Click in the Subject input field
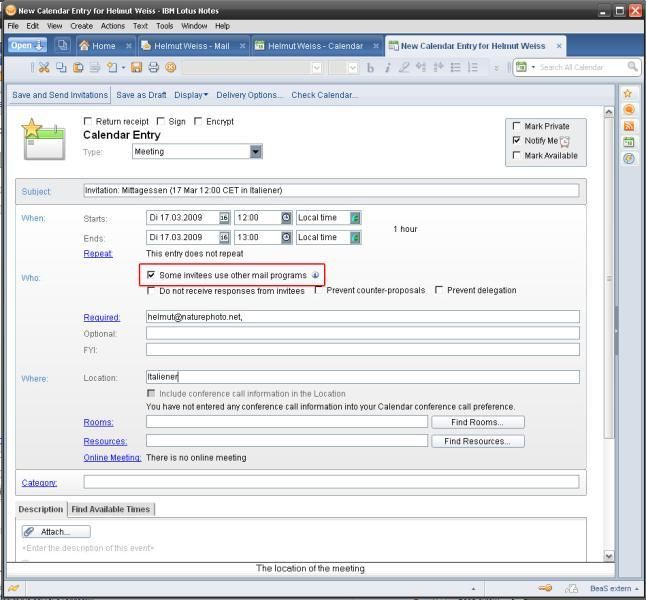This screenshot has width=646, height=600. pos(331,190)
